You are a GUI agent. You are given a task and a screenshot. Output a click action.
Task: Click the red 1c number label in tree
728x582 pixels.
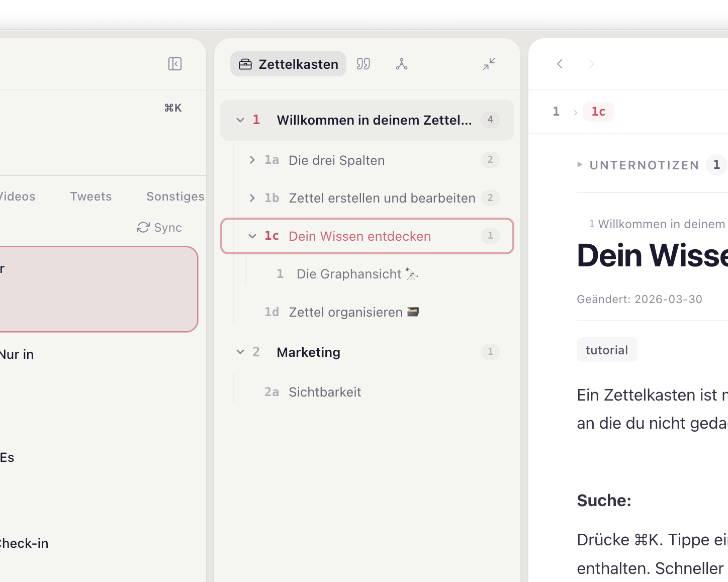(x=271, y=236)
